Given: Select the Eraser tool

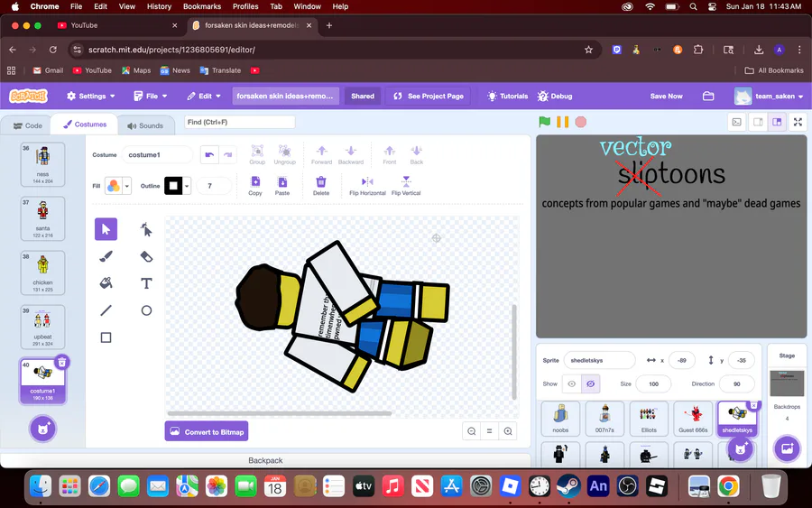Looking at the screenshot, I should (x=146, y=256).
